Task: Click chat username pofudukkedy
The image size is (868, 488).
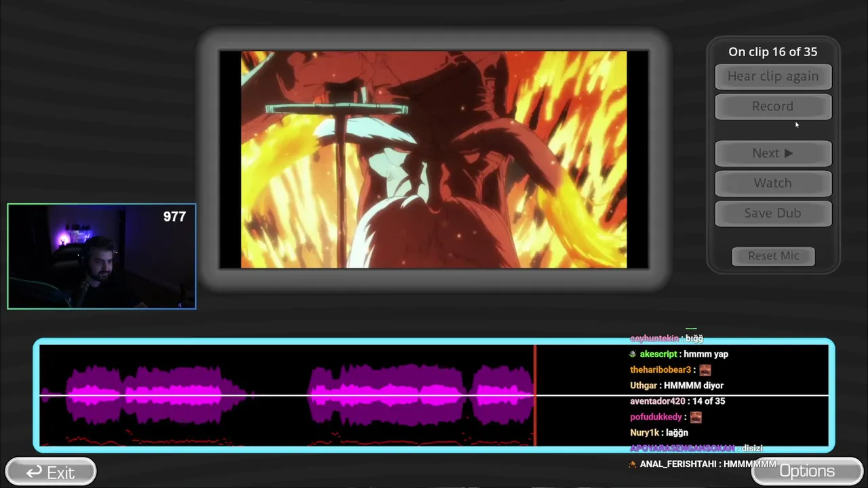Action: [655, 417]
